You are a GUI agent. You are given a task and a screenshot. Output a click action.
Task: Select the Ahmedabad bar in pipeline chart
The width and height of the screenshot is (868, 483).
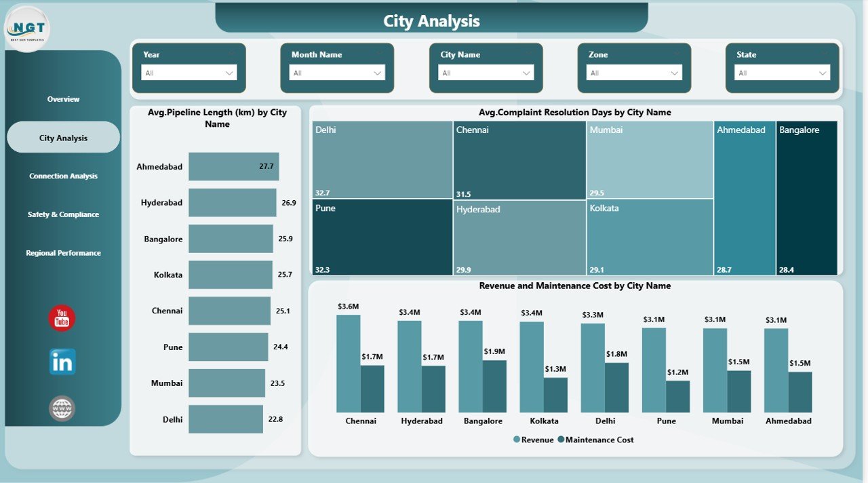click(x=233, y=166)
